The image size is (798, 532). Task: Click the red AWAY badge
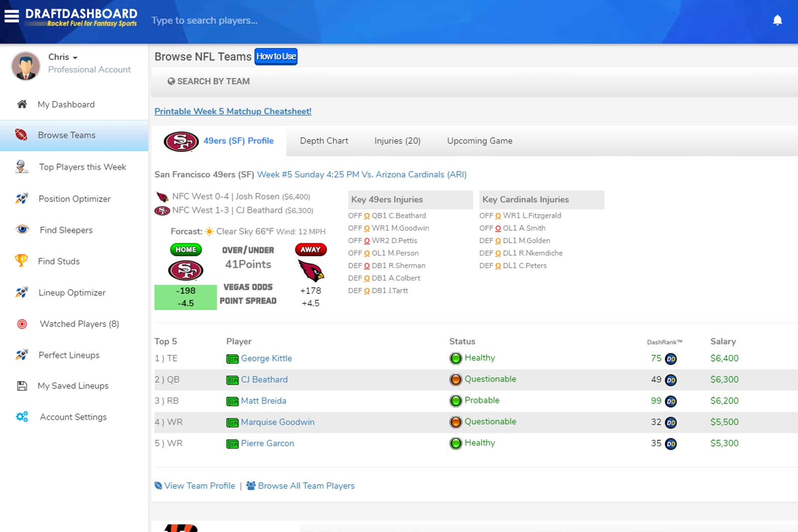(x=310, y=249)
